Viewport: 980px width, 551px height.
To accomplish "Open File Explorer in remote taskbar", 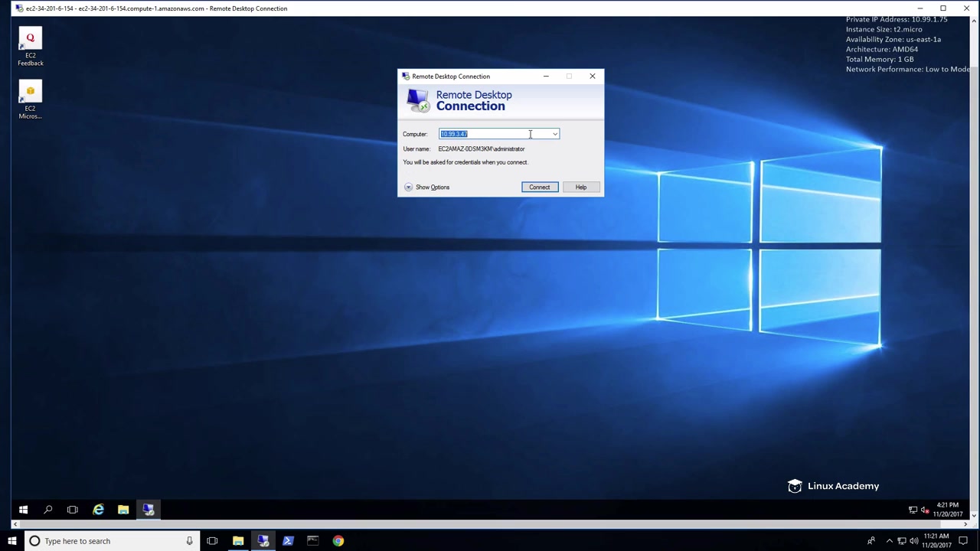I will pos(123,510).
